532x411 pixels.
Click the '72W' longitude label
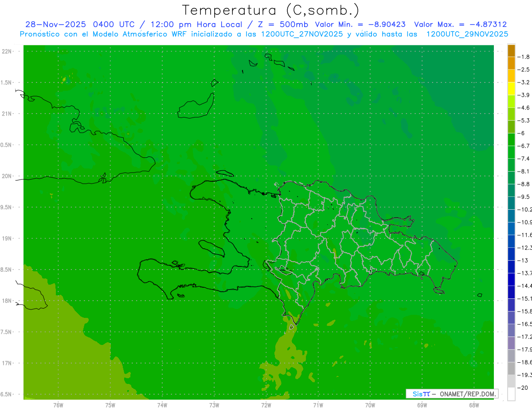pos(266,405)
